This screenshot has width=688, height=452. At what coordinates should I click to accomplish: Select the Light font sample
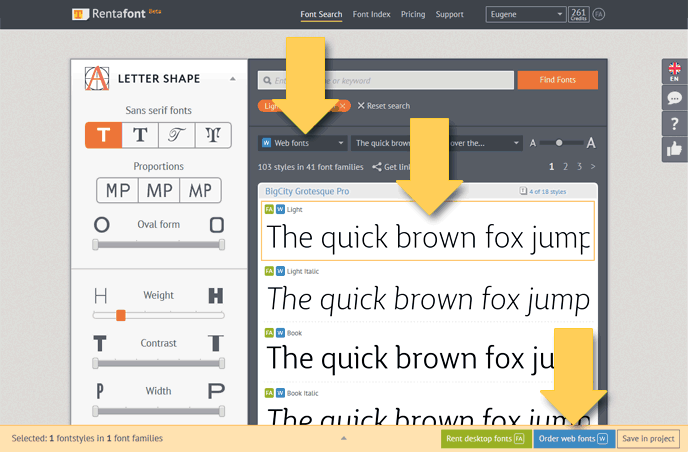point(428,231)
